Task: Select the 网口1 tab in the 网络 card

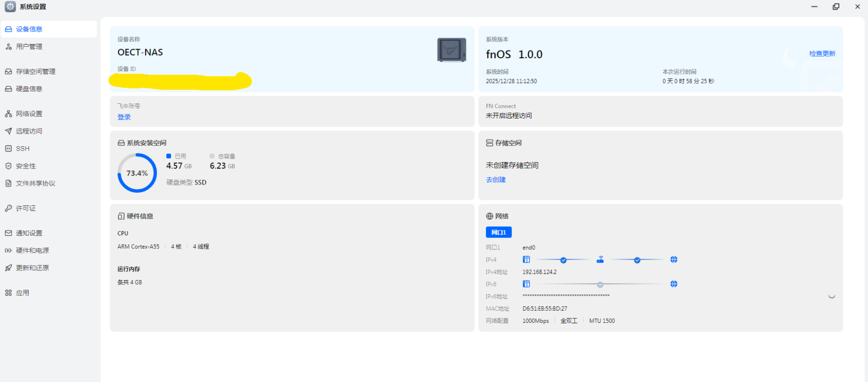Action: pos(499,233)
